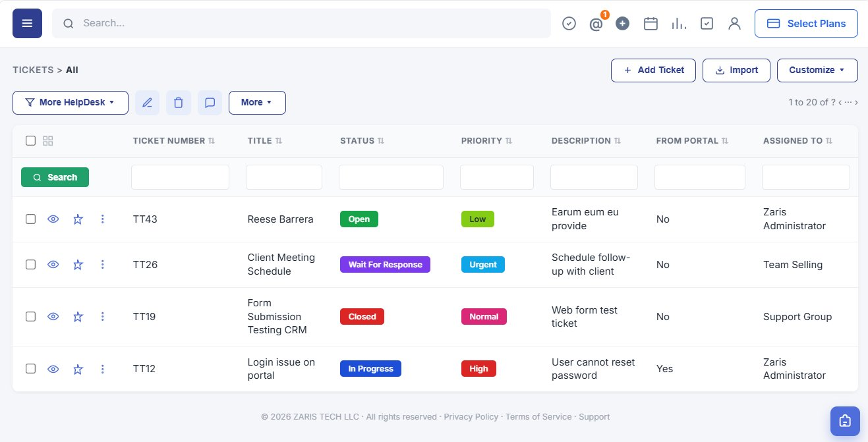Expand the More HelpDesk filter dropdown
Image resolution: width=868 pixels, height=442 pixels.
click(71, 103)
